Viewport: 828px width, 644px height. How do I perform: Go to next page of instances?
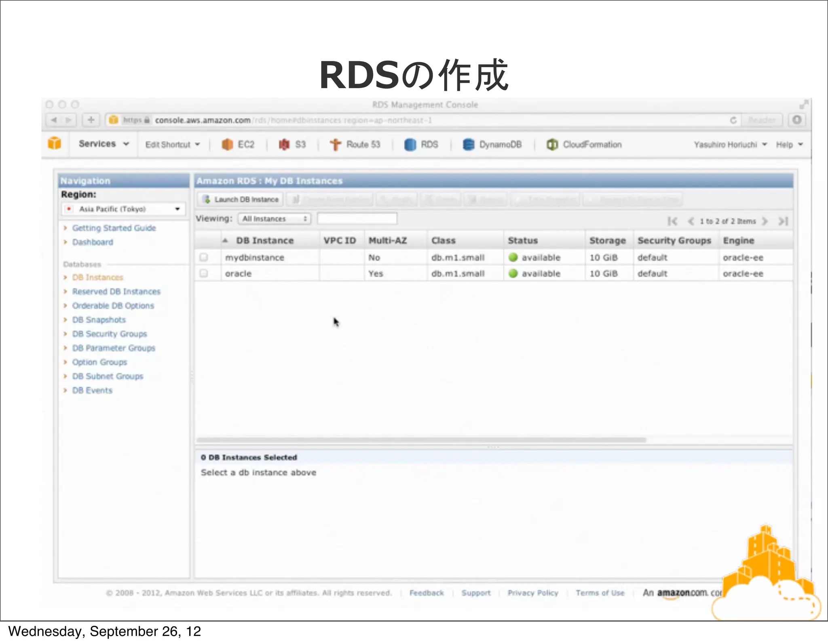(765, 221)
